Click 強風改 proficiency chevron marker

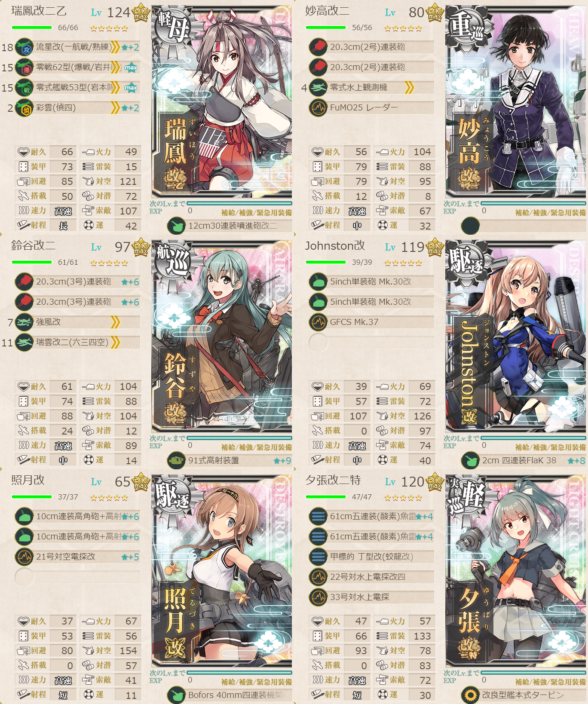(115, 322)
